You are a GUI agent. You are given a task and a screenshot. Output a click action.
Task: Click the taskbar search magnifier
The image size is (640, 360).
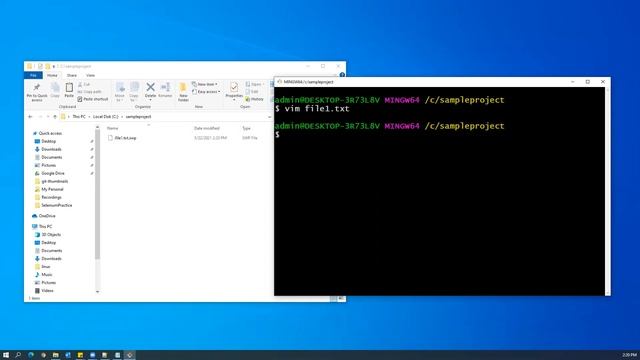pyautogui.click(x=18, y=355)
